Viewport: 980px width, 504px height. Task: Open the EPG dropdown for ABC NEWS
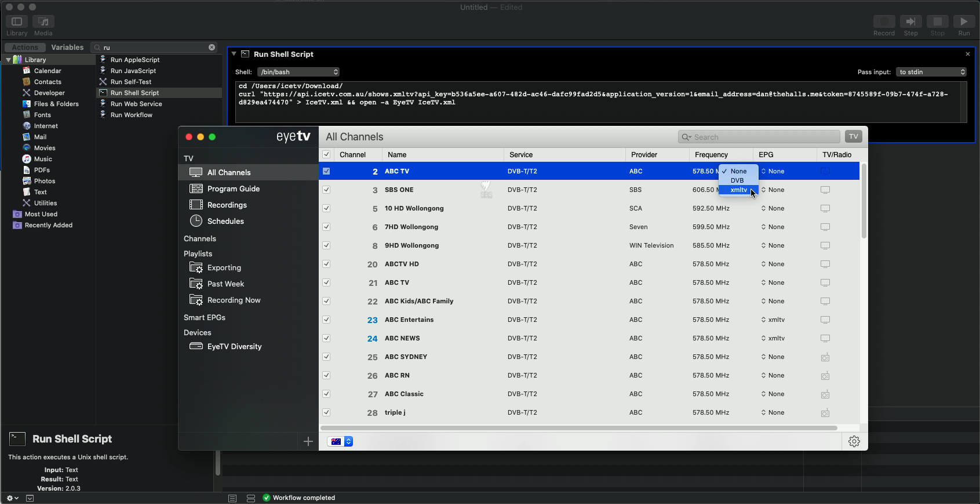(773, 338)
